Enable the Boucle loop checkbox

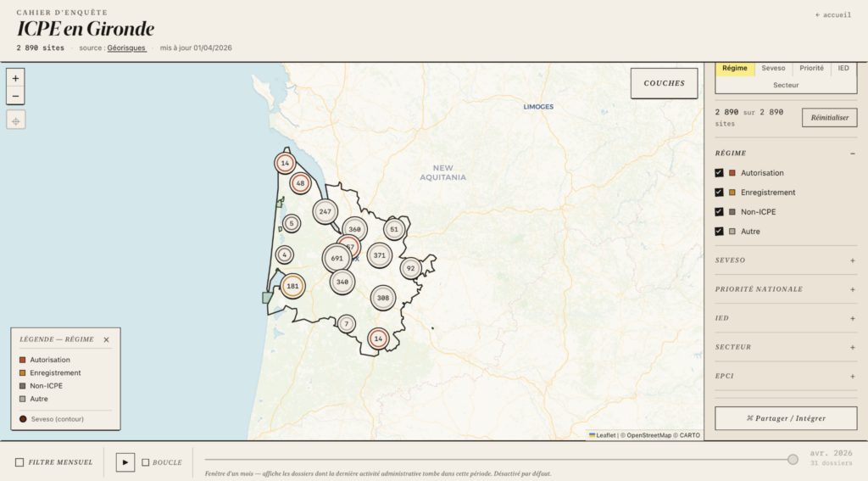(146, 462)
